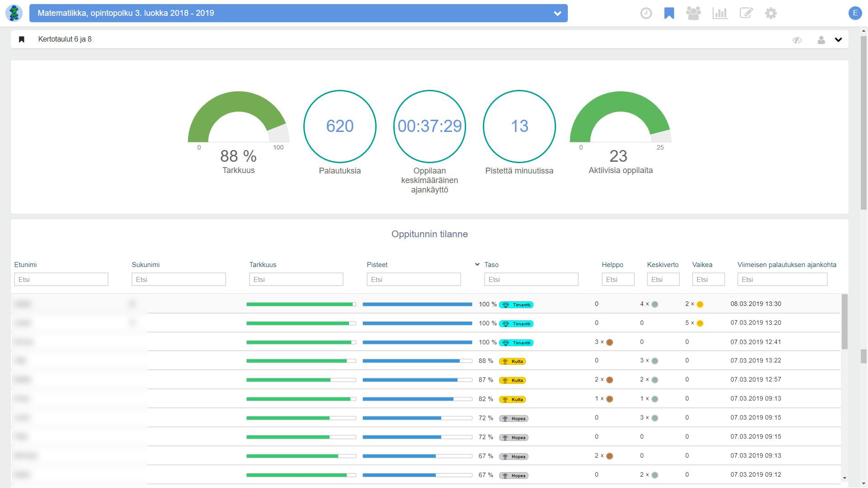
Task: Toggle the crossed-eye visibility icon
Action: click(797, 40)
